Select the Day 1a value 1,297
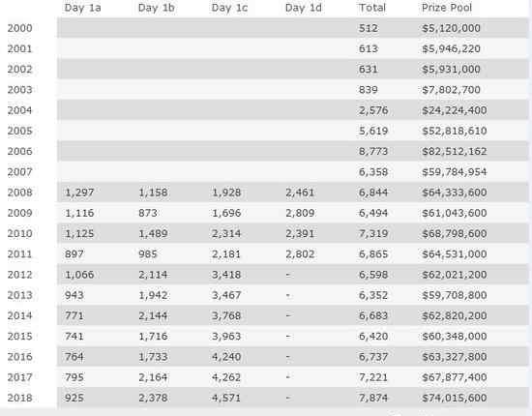Viewport: 532px width, 416px height. [79, 193]
